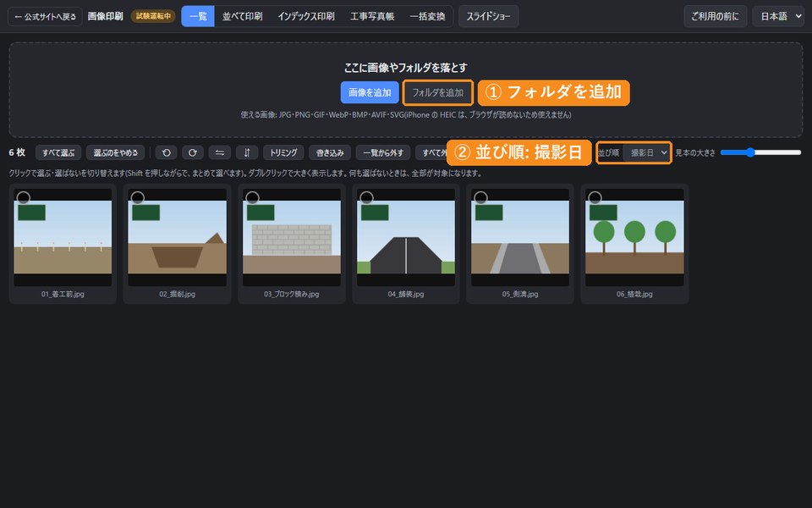Screen dimensions: 812x508
Task: Switch to the 一括変換 tab
Action: tap(427, 16)
